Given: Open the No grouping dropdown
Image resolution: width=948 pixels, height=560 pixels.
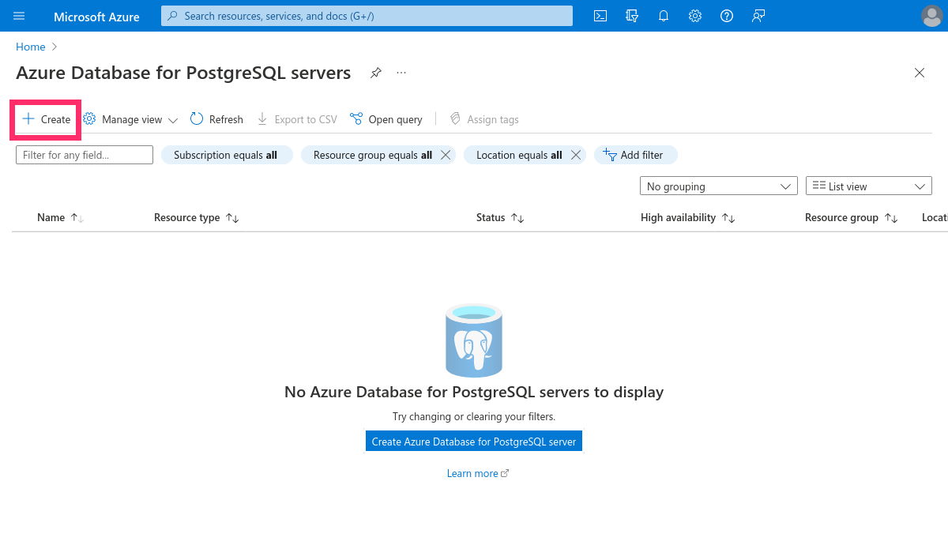Looking at the screenshot, I should (x=717, y=186).
